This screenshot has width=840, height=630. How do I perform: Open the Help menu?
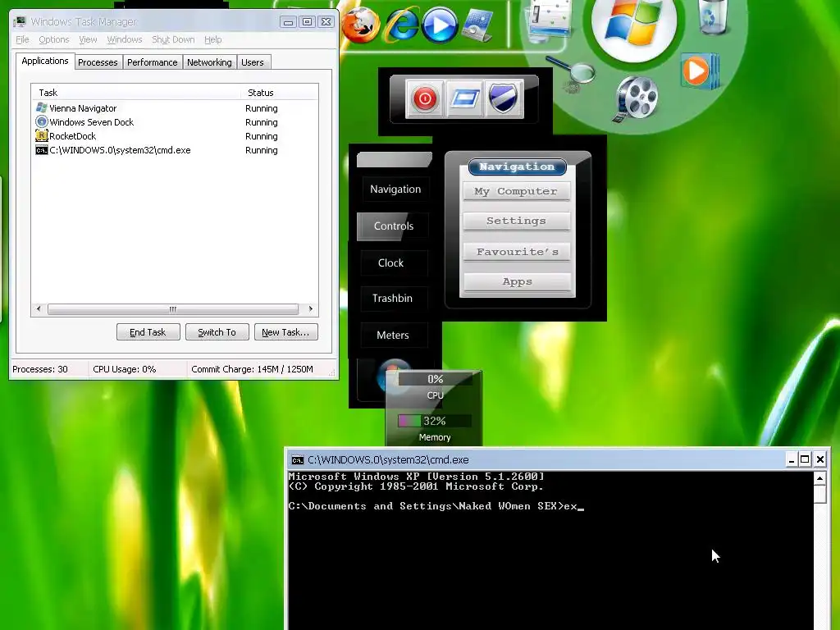pyautogui.click(x=212, y=39)
